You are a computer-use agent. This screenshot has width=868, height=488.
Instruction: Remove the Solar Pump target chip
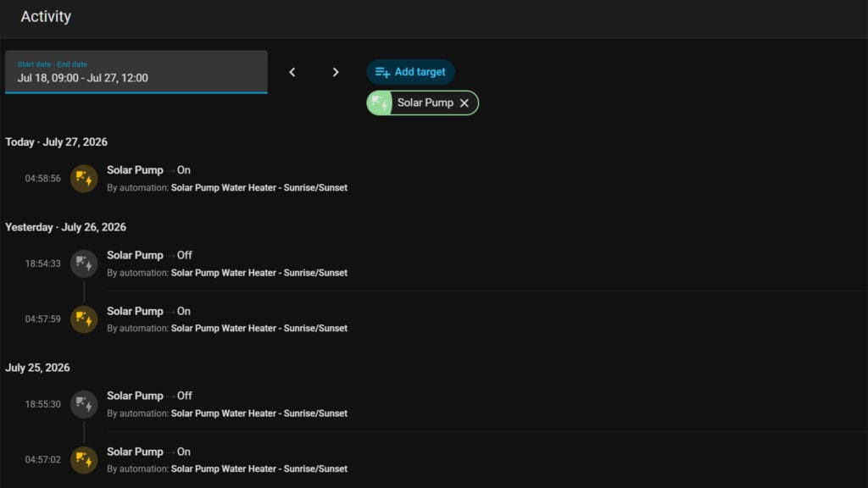click(465, 103)
